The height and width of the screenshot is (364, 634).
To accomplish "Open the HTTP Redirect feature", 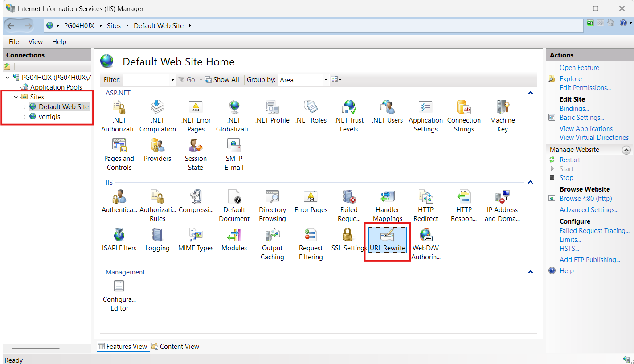I will 426,206.
